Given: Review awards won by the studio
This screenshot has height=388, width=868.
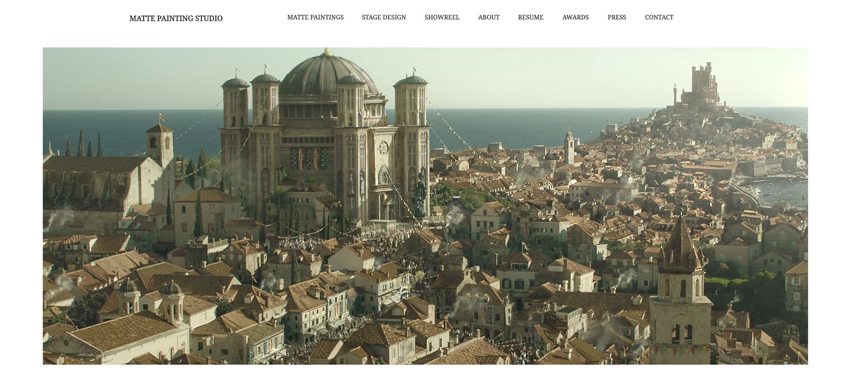Looking at the screenshot, I should [x=575, y=17].
